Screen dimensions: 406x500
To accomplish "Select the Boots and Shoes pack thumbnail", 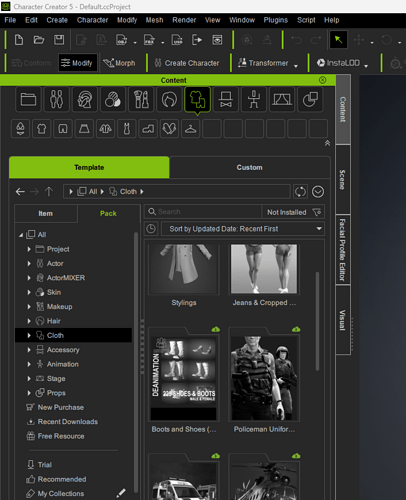I will (x=184, y=378).
